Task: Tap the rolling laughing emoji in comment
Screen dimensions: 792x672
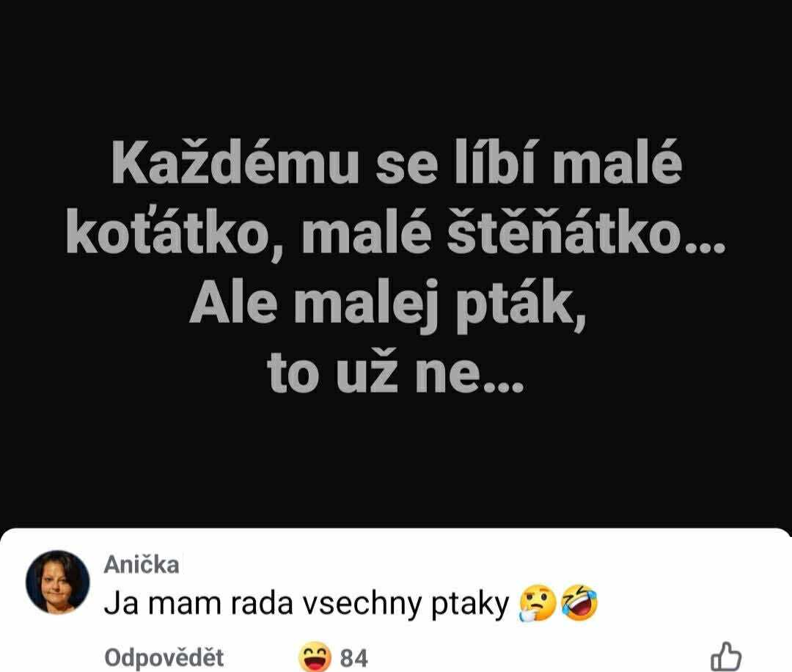Action: point(579,603)
